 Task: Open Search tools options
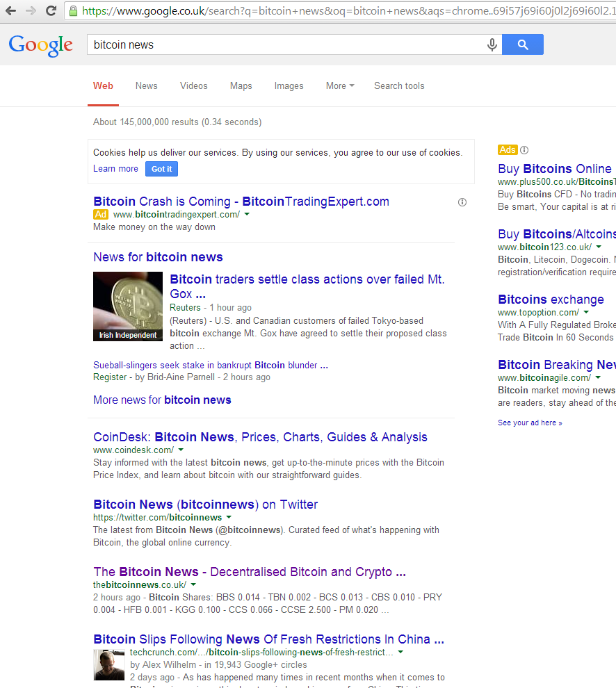[399, 86]
